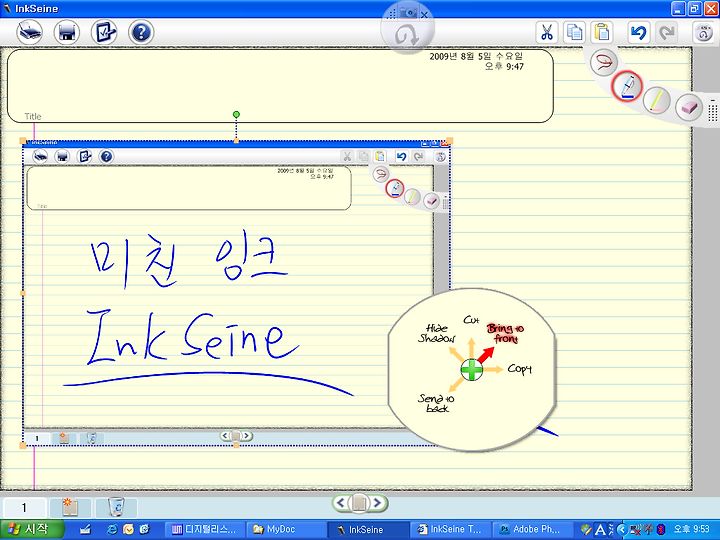The image size is (720, 540).
Task: Select the pink Eraser tool
Action: (x=689, y=107)
